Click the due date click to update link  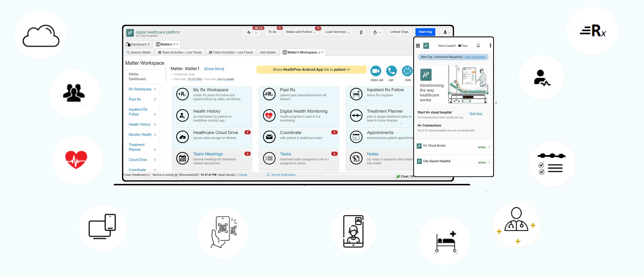point(226,79)
